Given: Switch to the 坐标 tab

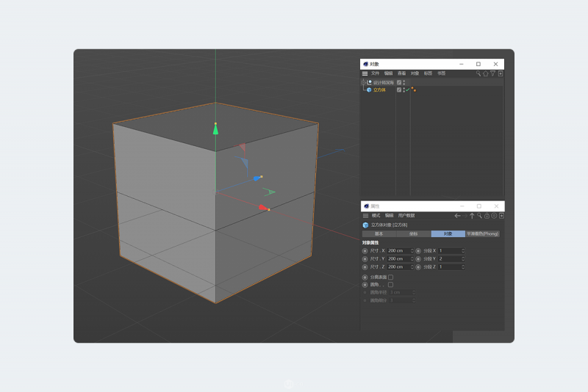Looking at the screenshot, I should click(x=413, y=233).
